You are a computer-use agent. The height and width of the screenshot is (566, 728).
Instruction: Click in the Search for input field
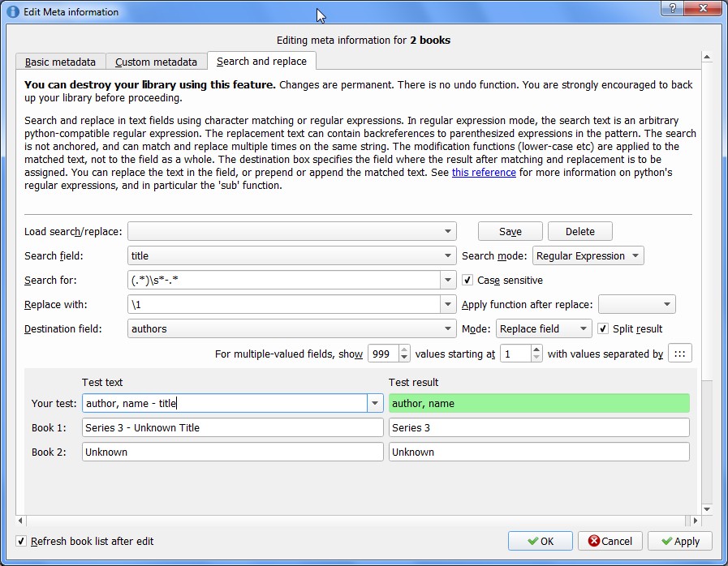click(284, 281)
